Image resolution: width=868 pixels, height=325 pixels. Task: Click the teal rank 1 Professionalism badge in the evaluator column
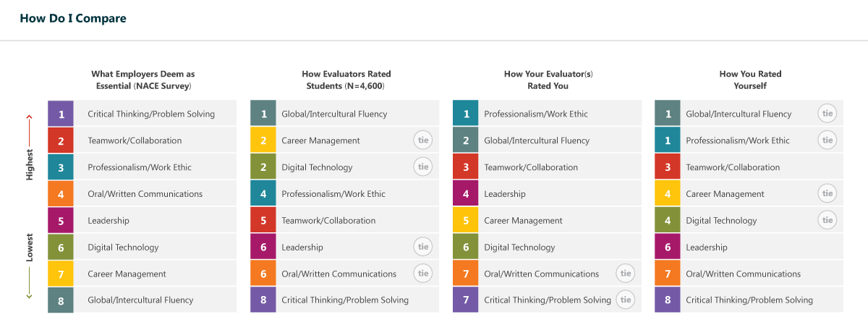[466, 114]
